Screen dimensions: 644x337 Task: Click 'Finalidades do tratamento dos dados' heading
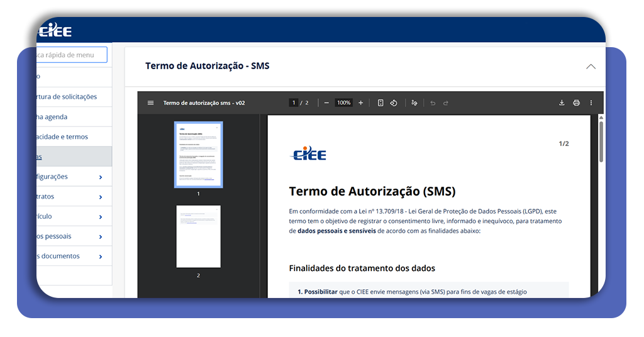point(362,268)
